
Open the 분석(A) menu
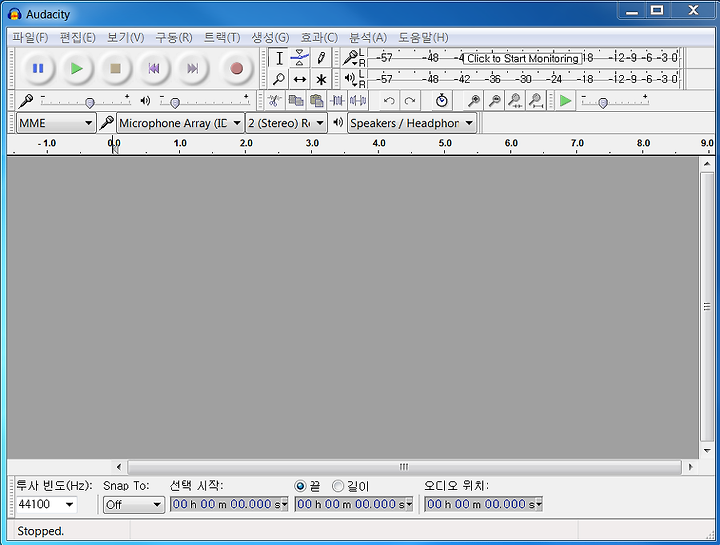368,38
